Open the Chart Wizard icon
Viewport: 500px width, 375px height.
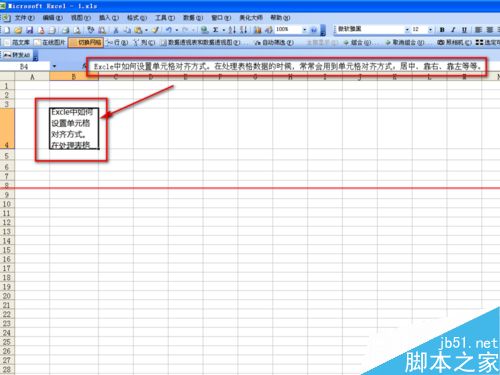click(258, 30)
